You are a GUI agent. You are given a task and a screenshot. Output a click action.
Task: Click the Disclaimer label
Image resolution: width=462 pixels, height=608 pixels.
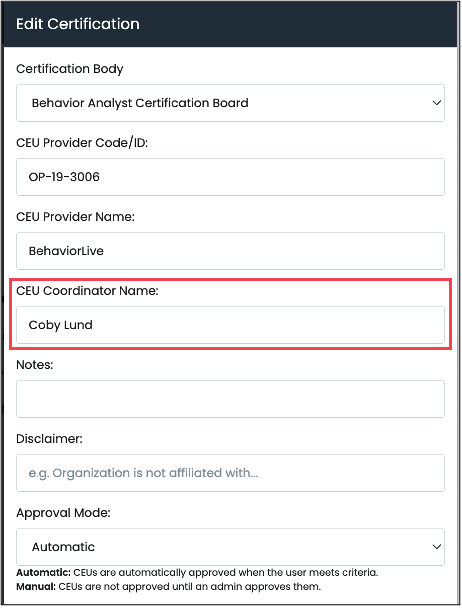tap(49, 439)
